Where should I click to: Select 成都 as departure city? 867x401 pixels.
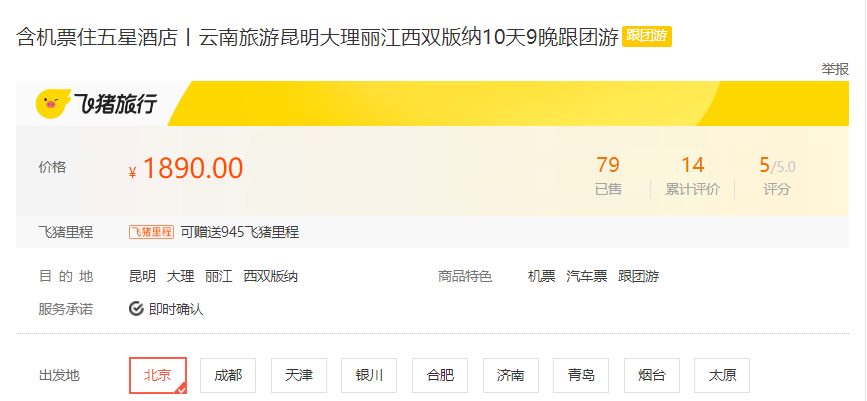228,376
